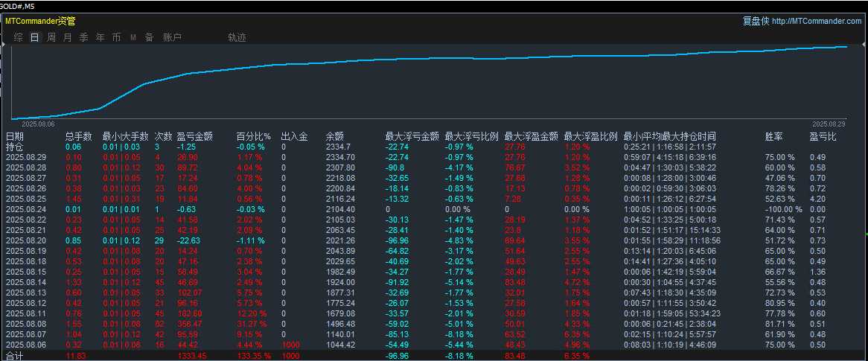Screen dimensions: 868x361
Task: Open the 币 currency tab
Action: (116, 38)
